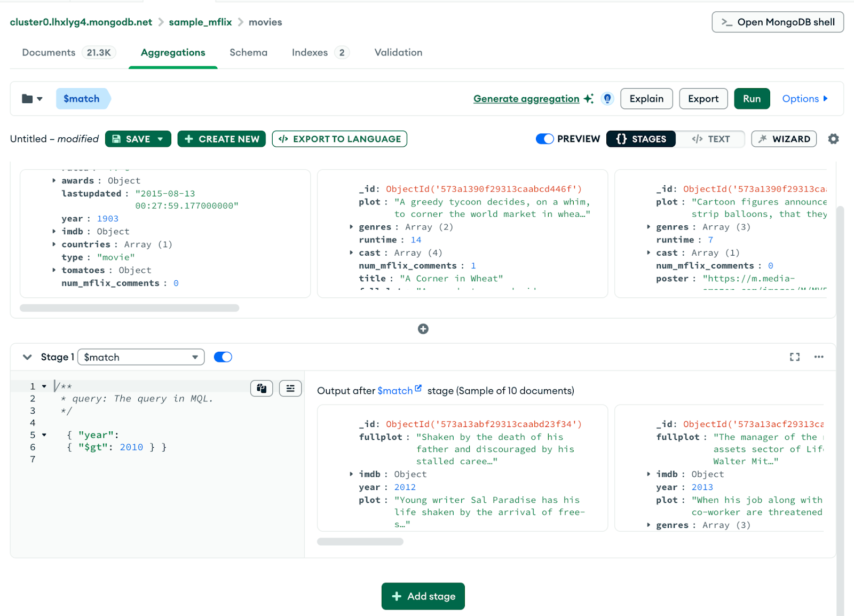This screenshot has width=854, height=616.
Task: Open Stage 1 more options ellipsis
Action: pos(819,357)
